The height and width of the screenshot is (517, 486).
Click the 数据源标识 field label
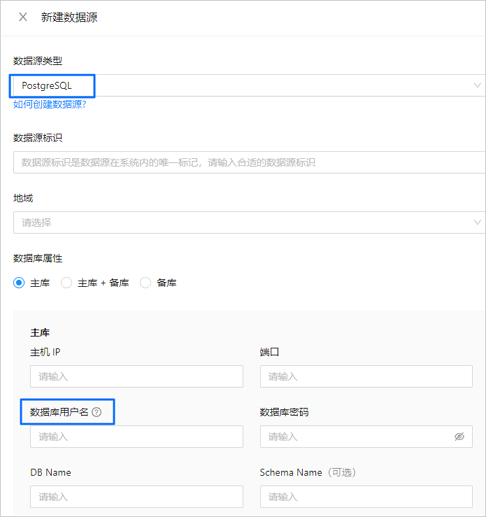click(x=38, y=138)
